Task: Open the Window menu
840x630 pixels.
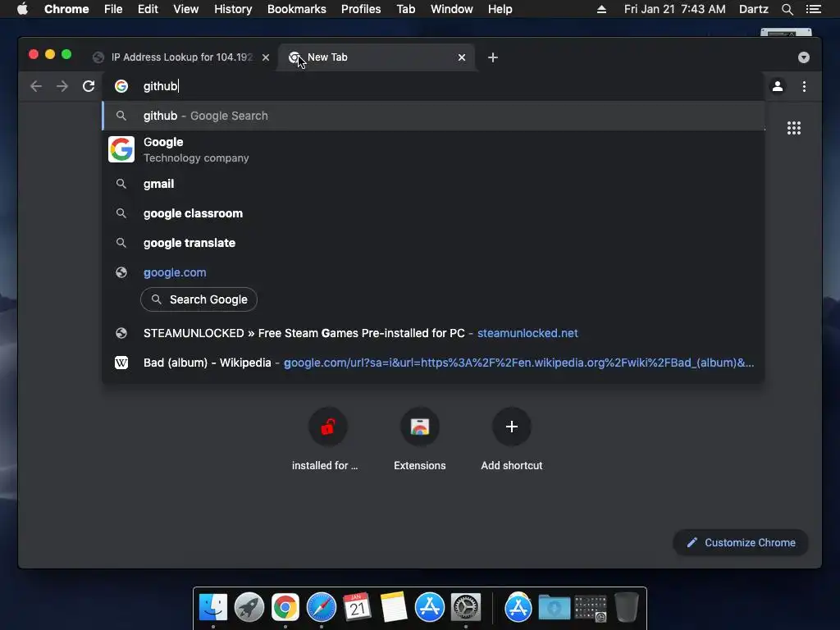Action: click(x=452, y=9)
